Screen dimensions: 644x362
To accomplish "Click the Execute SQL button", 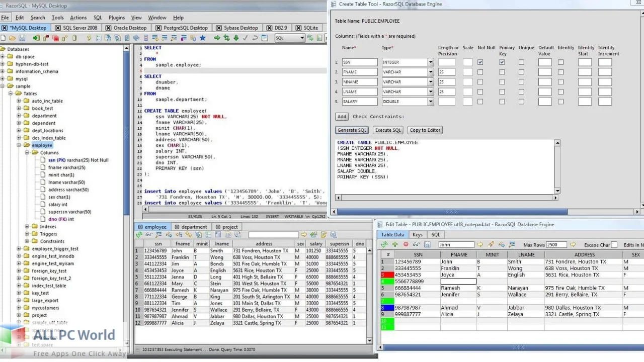I will click(388, 130).
